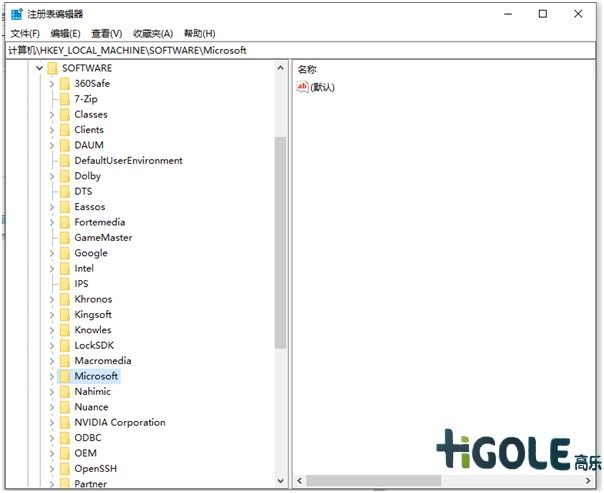Viewport: 604px width, 493px height.
Task: Expand the Classes key arrow
Action: pos(52,115)
